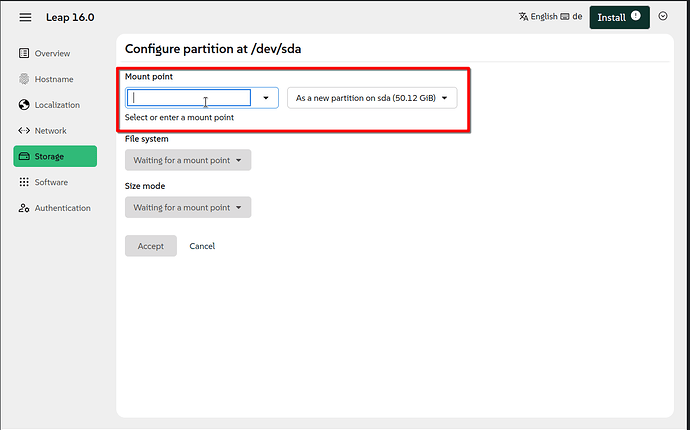690x430 pixels.
Task: Click the translate icon beside English
Action: coord(523,17)
